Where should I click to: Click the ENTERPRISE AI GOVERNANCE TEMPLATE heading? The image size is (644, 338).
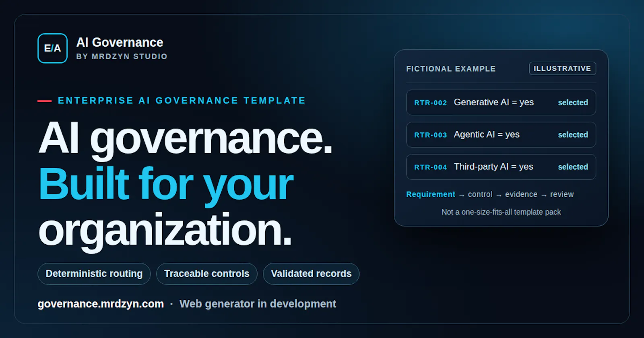(x=182, y=100)
